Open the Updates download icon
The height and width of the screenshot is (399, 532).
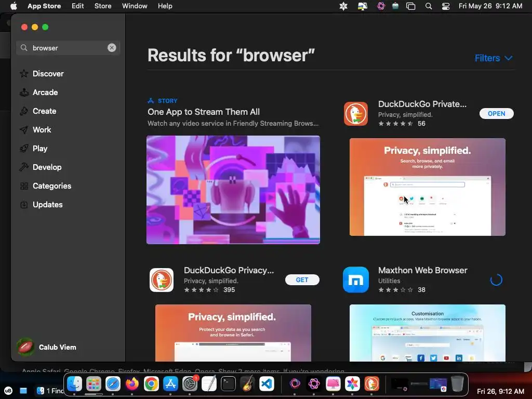(x=24, y=205)
